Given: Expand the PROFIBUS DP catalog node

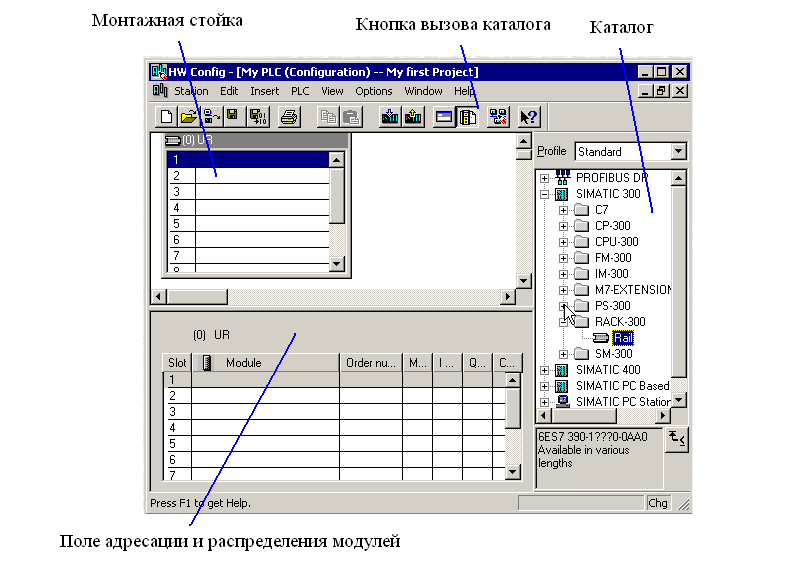Looking at the screenshot, I should 544,178.
